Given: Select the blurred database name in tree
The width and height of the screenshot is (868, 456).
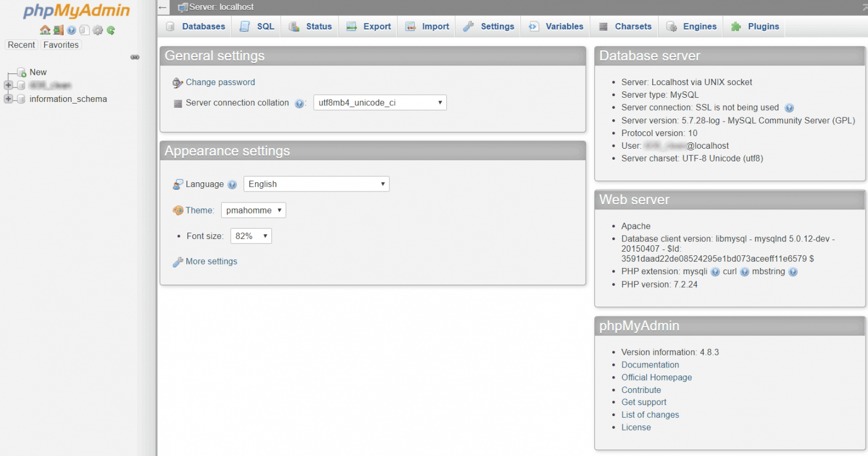Looking at the screenshot, I should tap(50, 85).
